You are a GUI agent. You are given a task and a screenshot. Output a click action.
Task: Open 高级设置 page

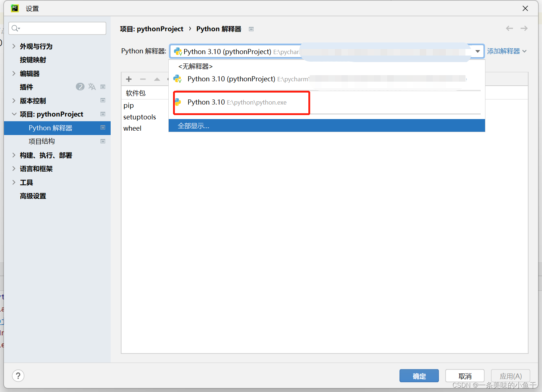pyautogui.click(x=33, y=196)
